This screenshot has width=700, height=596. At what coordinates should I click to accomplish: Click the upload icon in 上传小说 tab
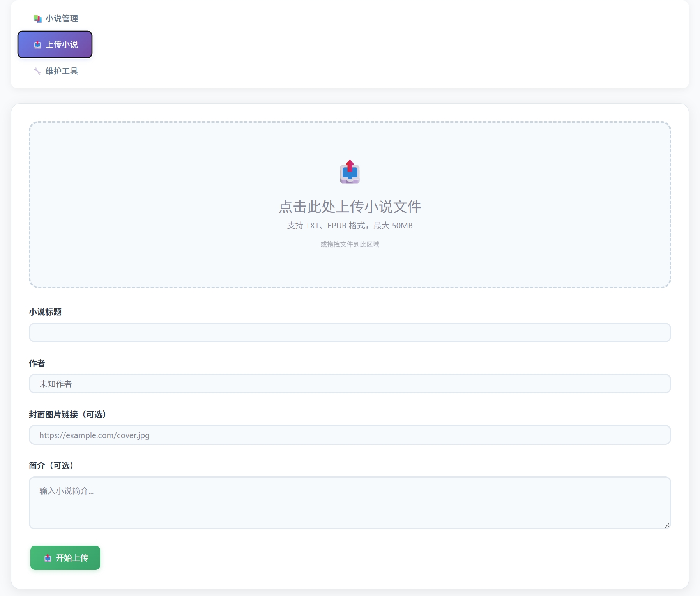(37, 45)
